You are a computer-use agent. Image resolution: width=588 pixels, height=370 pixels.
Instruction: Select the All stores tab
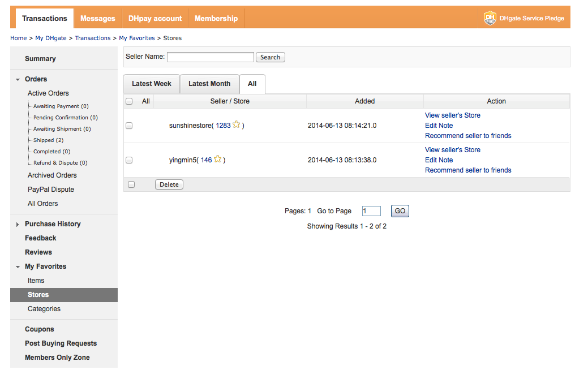pyautogui.click(x=252, y=84)
